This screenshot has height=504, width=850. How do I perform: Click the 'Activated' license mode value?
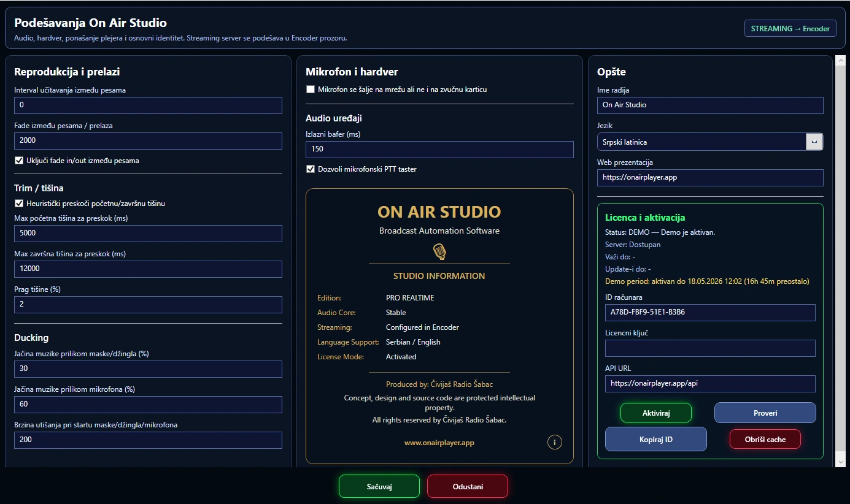(x=401, y=357)
